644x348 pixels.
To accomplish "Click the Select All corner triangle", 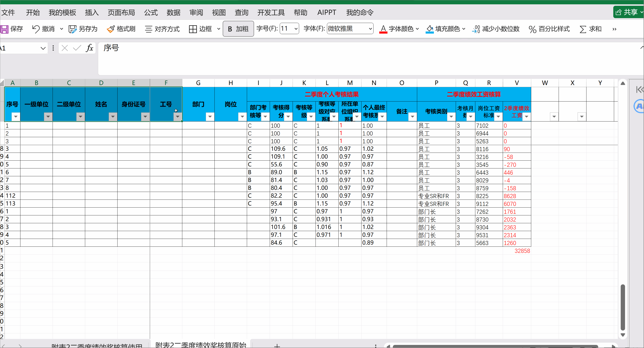I will 2,83.
